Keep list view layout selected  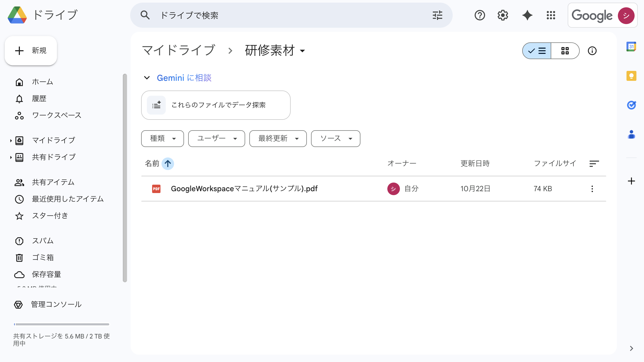[x=536, y=51]
